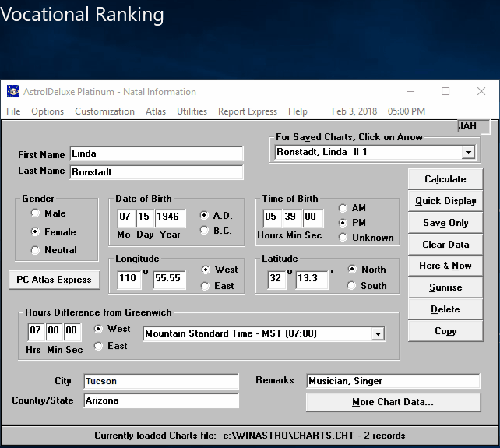Open the Utilities menu
The height and width of the screenshot is (448, 500).
pos(192,111)
